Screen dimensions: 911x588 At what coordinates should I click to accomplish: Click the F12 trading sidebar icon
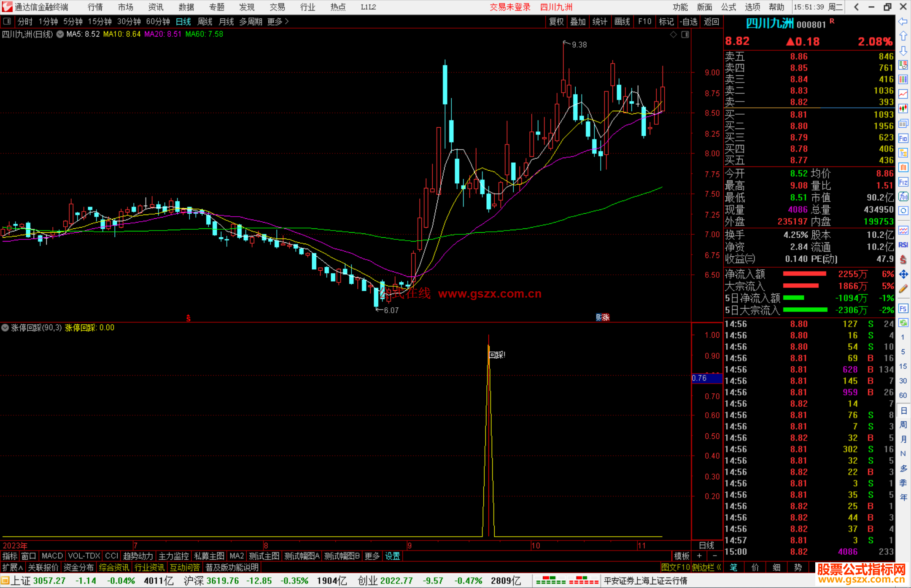tap(903, 182)
